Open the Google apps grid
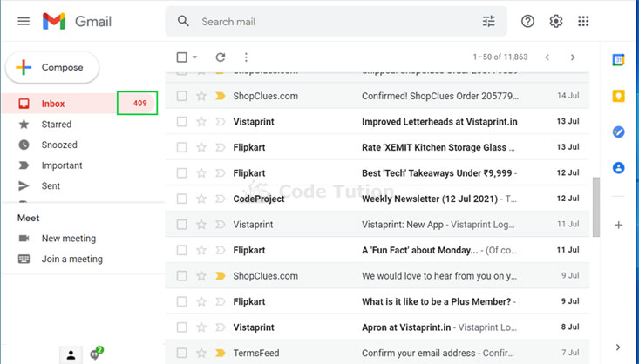 tap(583, 21)
